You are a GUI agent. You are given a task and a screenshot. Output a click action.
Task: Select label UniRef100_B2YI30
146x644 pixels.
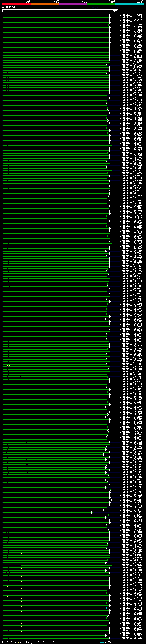click(x=131, y=565)
